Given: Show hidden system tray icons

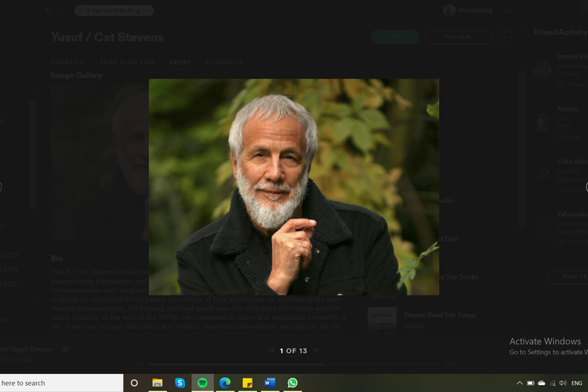Looking at the screenshot, I should [519, 383].
